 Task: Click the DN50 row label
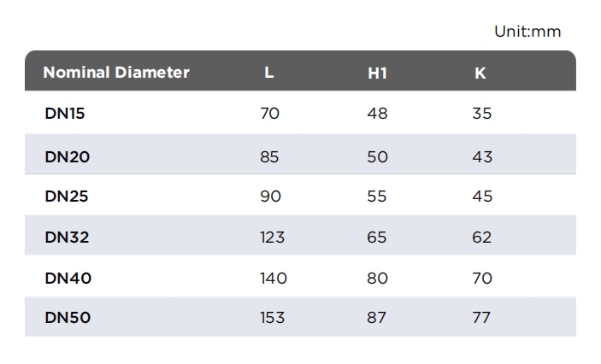(68, 318)
